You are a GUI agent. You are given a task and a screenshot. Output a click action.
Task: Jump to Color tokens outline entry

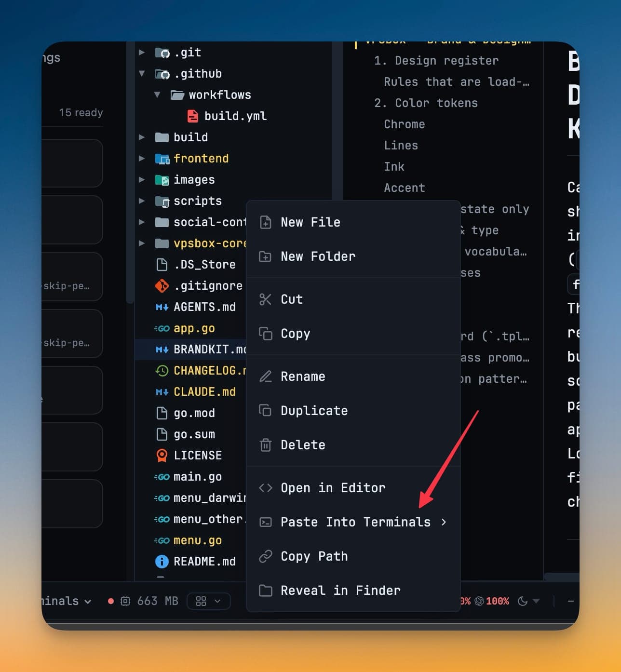tap(426, 103)
